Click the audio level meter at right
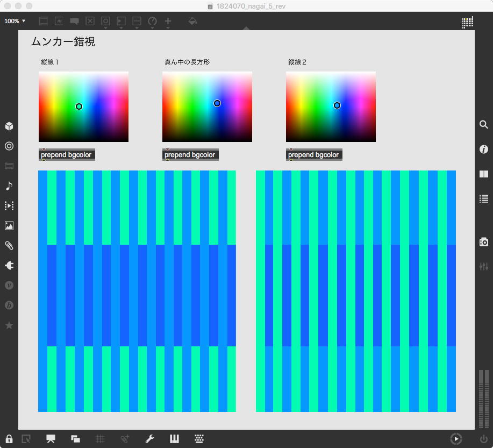This screenshot has width=493, height=448. pyautogui.click(x=483, y=399)
